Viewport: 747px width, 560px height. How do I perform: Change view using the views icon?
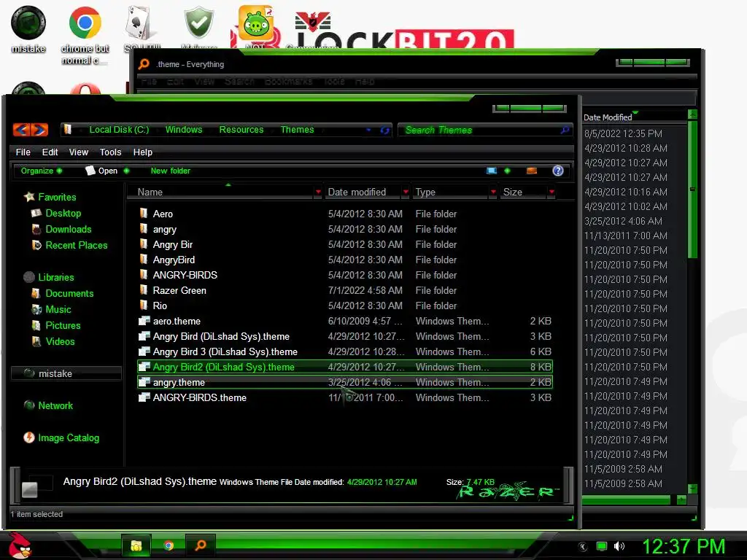click(492, 171)
